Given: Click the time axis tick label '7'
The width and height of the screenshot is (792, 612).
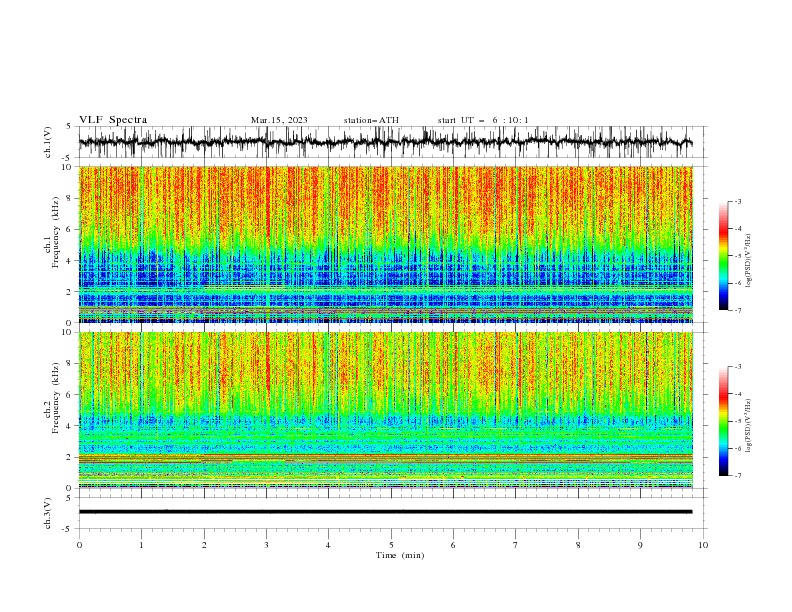Looking at the screenshot, I should click(x=516, y=545).
